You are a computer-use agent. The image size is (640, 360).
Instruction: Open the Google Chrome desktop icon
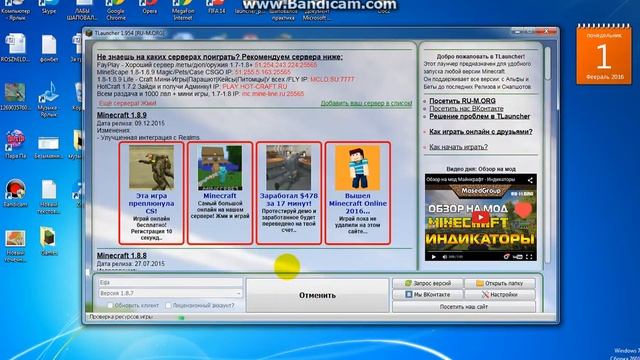pyautogui.click(x=116, y=11)
